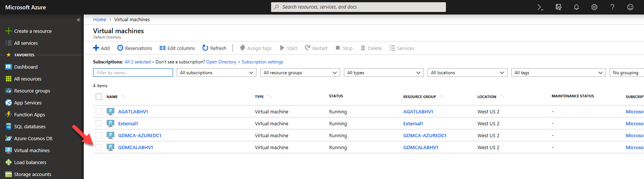Open the No grouping dropdown
This screenshot has height=179, width=644.
point(627,73)
